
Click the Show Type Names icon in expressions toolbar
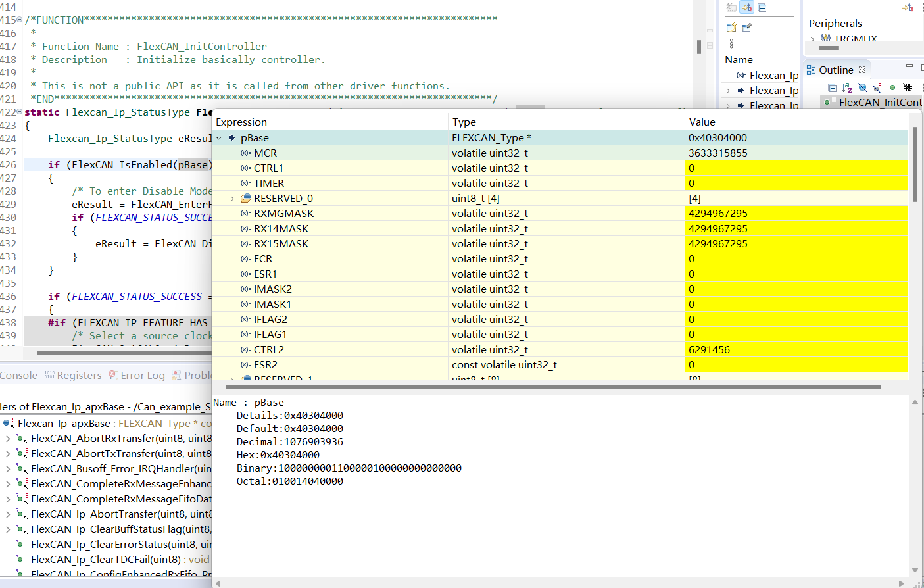(x=731, y=8)
